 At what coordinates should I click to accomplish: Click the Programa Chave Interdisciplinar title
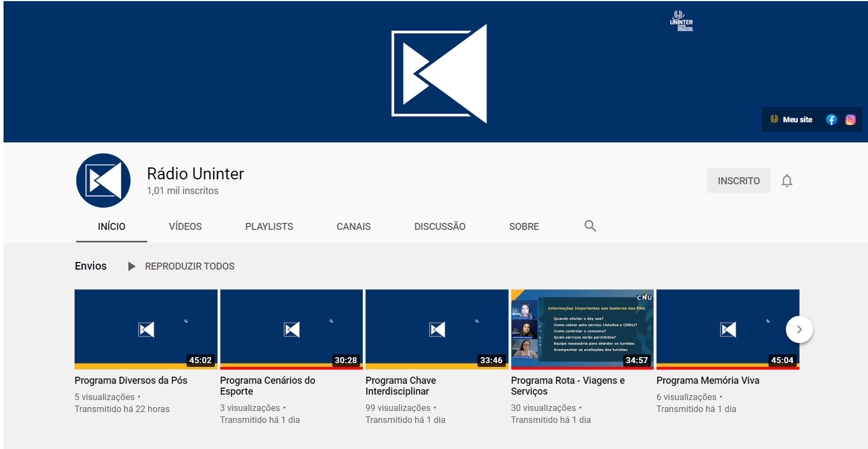point(400,386)
